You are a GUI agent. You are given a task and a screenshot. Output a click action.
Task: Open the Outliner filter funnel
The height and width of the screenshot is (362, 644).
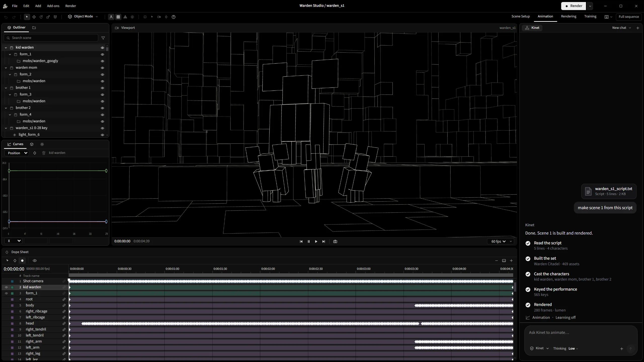103,38
